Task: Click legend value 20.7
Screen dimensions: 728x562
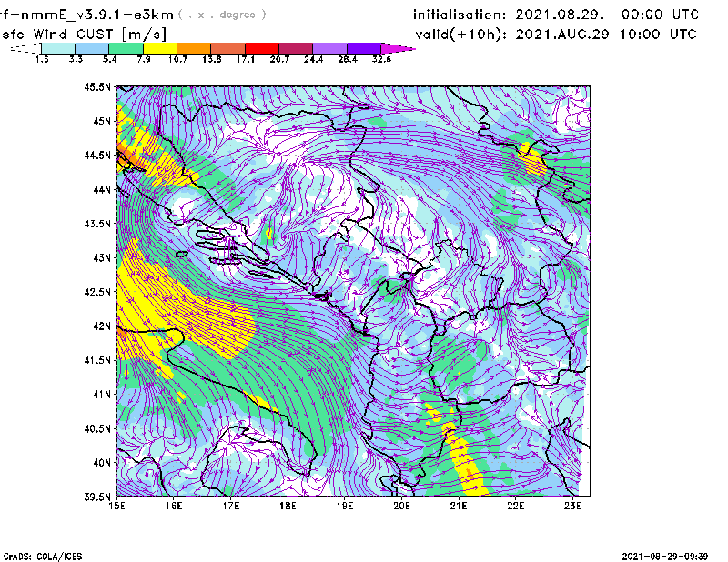Action: 279,59
